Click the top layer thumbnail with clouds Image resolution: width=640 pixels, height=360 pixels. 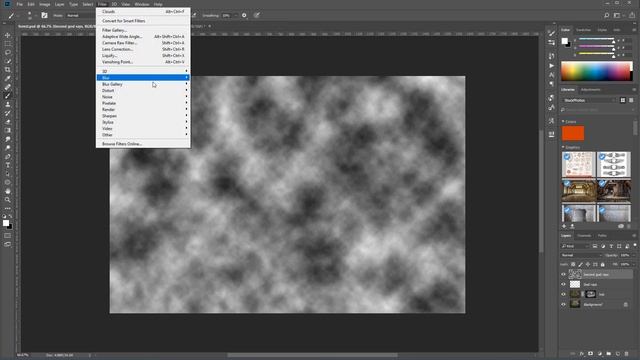(x=575, y=275)
